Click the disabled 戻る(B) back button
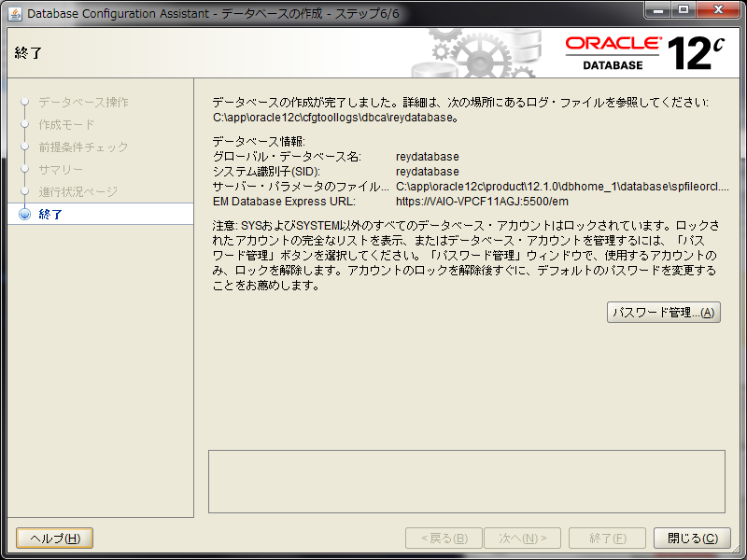 pos(444,539)
